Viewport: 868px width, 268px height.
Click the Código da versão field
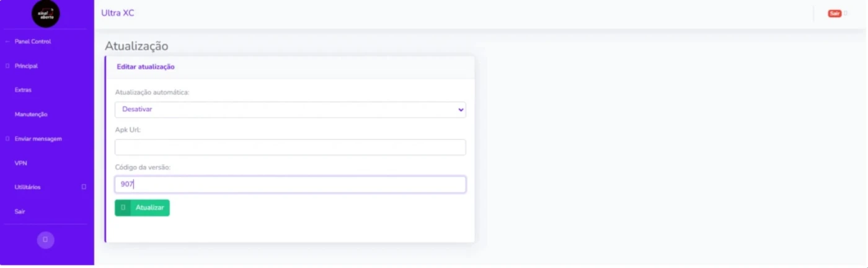(290, 184)
